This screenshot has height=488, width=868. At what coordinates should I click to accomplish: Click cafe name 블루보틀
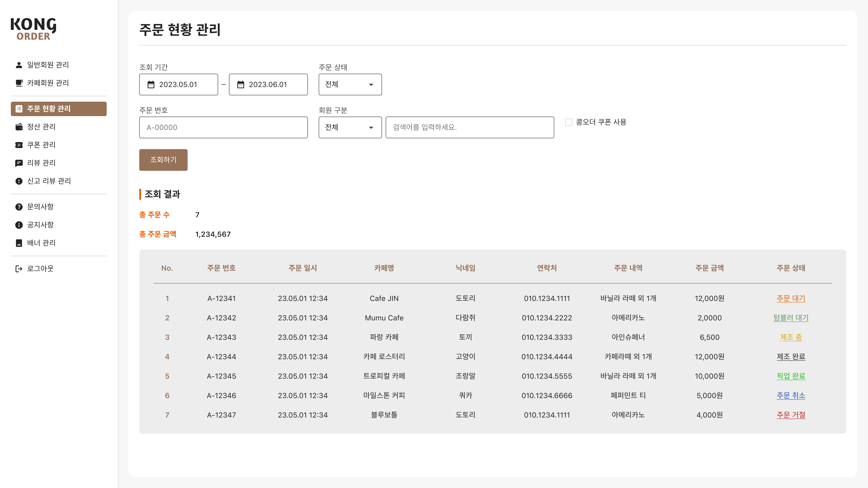[384, 415]
